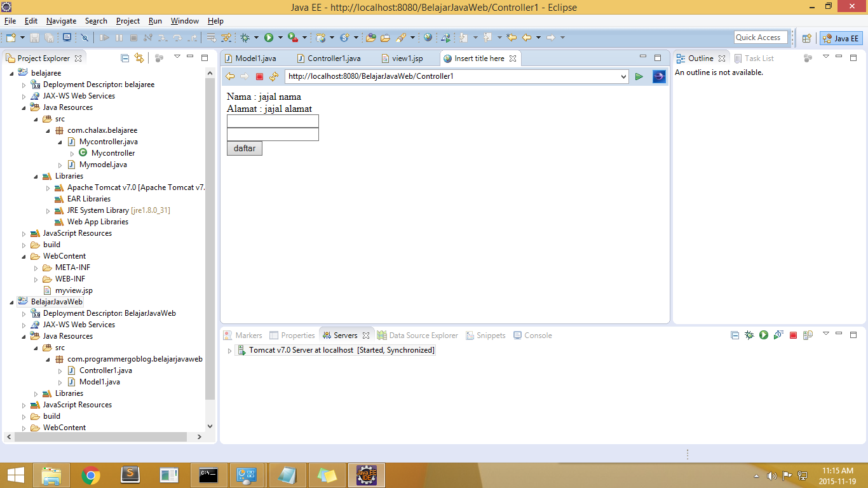This screenshot has width=868, height=488.
Task: Open Project Explorer view menu triangle
Action: 177,58
